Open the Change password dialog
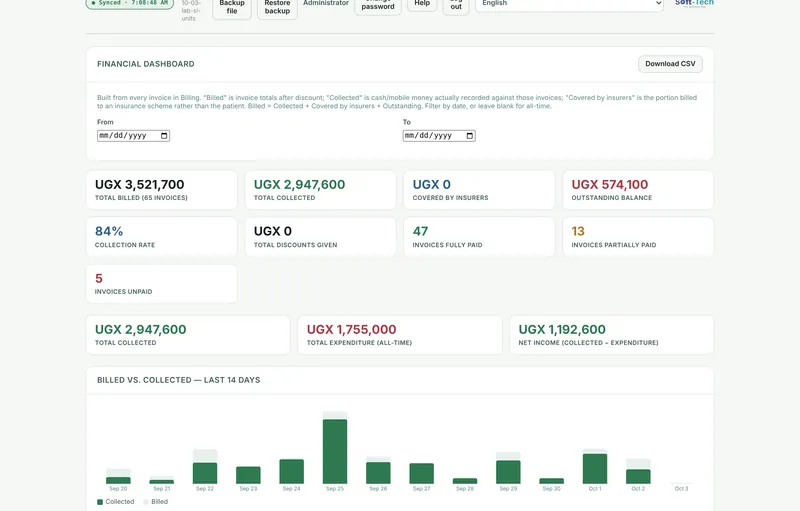This screenshot has height=511, width=800. 378,5
